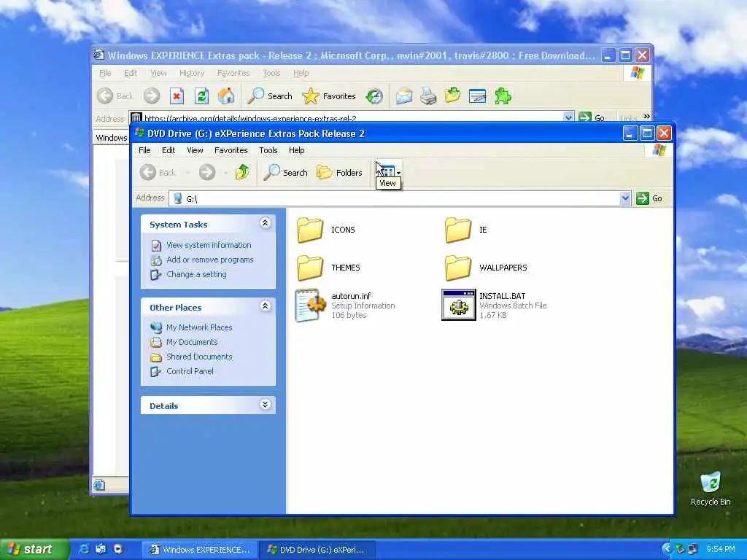
Task: Click the yellow folder-arrow icon in IE toolbar
Action: click(452, 96)
